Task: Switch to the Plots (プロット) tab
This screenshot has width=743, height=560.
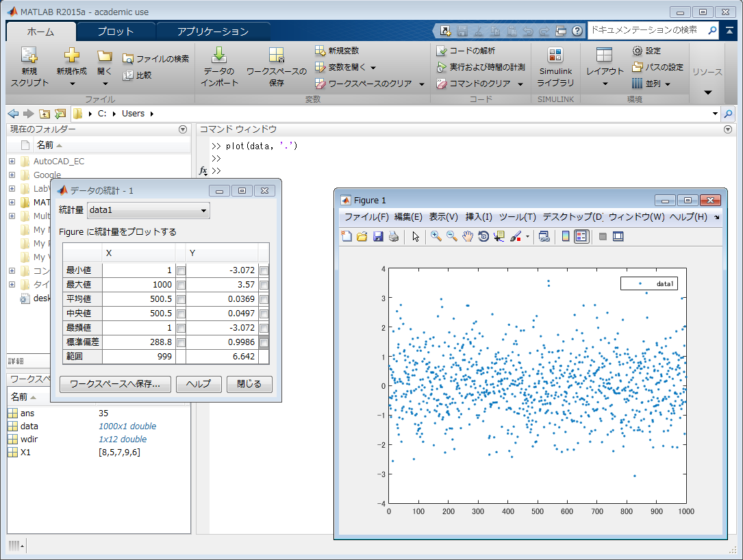Action: pyautogui.click(x=116, y=31)
